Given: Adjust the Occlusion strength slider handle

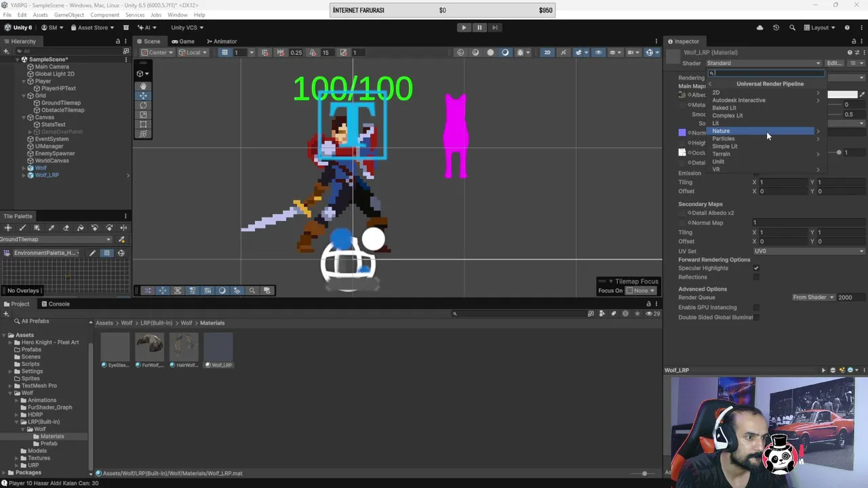Looking at the screenshot, I should [x=839, y=152].
